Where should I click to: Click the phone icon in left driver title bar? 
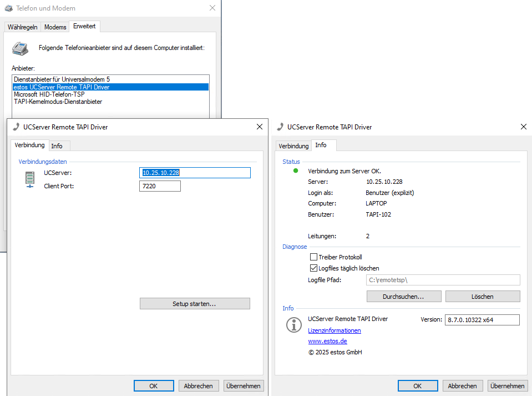16,127
